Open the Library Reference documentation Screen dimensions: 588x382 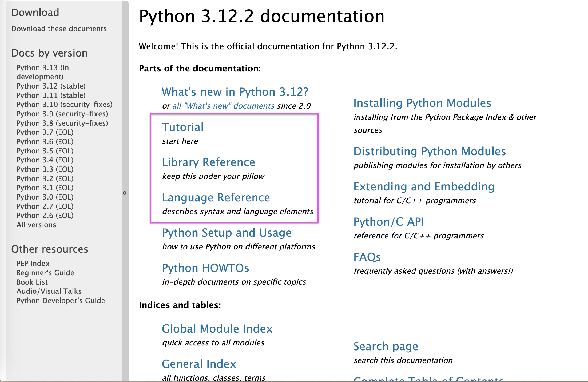(x=208, y=162)
